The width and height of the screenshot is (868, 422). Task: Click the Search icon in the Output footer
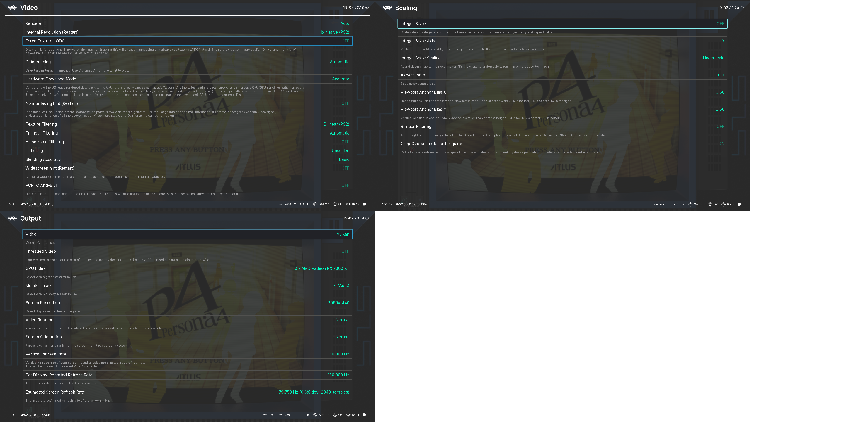click(315, 415)
